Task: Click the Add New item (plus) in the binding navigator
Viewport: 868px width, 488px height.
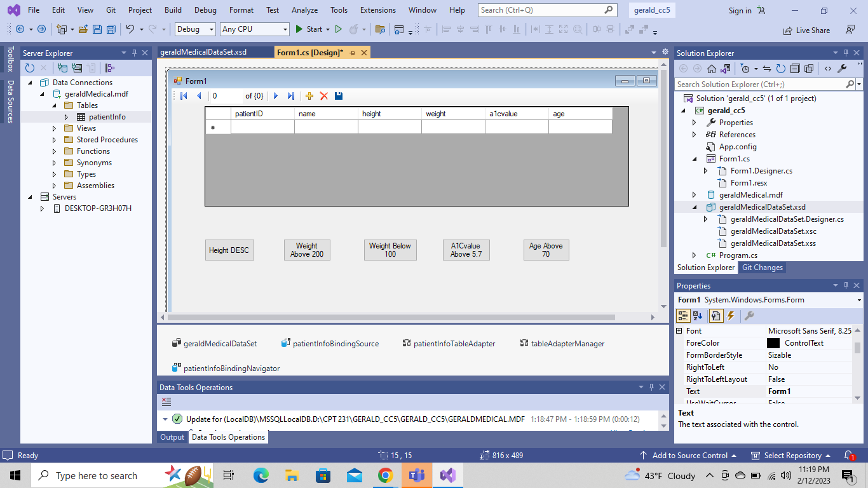Action: [x=309, y=96]
